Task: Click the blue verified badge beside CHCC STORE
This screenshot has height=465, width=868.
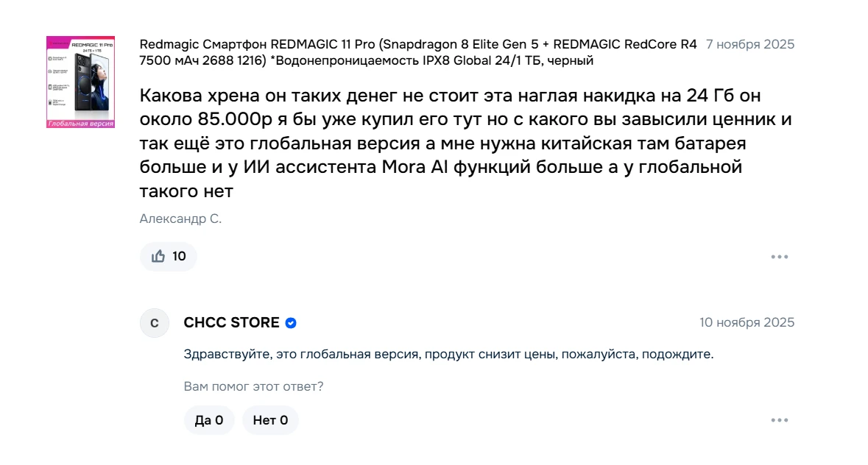Action: [x=291, y=323]
